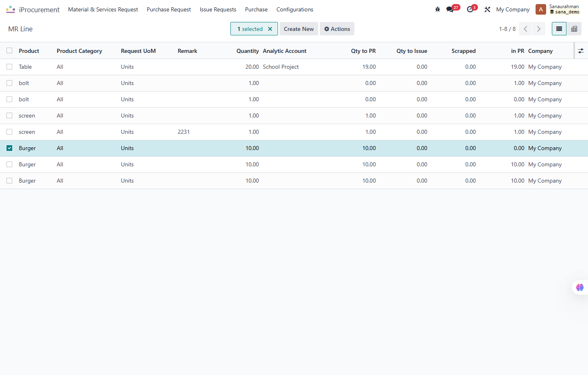Viewport: 588px width, 375px height.
Task: Open the Purchase Request menu
Action: coord(169,9)
